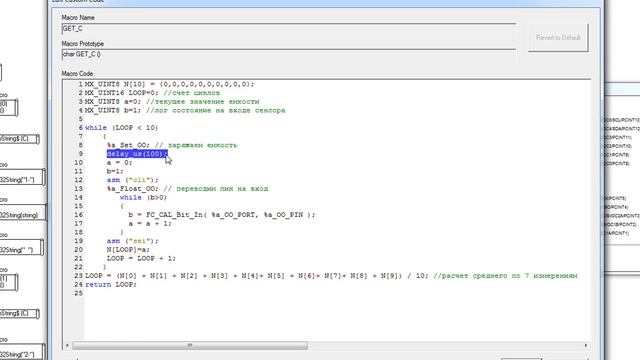This screenshot has height=360, width=640.
Task: Click the left scroll arrow below the code
Action: [67, 346]
